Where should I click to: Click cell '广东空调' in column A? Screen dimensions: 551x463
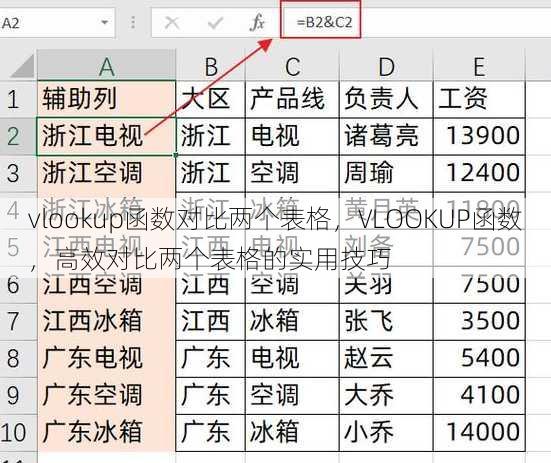tap(106, 396)
